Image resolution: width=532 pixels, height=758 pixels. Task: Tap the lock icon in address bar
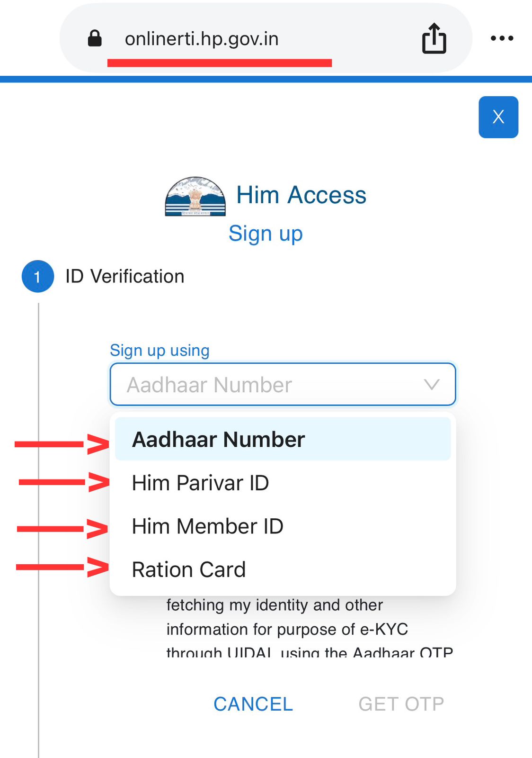(x=95, y=38)
